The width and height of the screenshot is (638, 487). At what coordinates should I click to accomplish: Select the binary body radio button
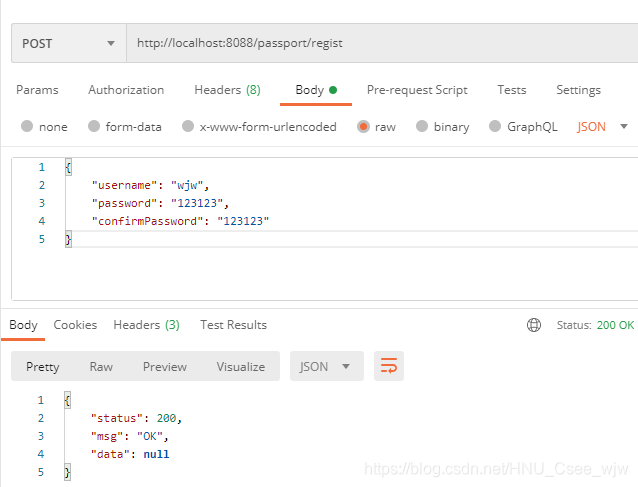[x=422, y=127]
